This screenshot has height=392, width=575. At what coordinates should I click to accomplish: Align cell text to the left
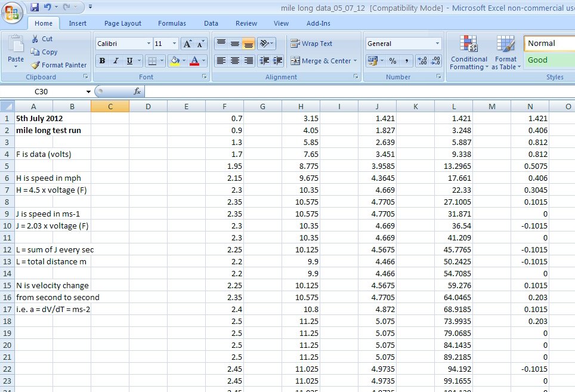point(221,60)
